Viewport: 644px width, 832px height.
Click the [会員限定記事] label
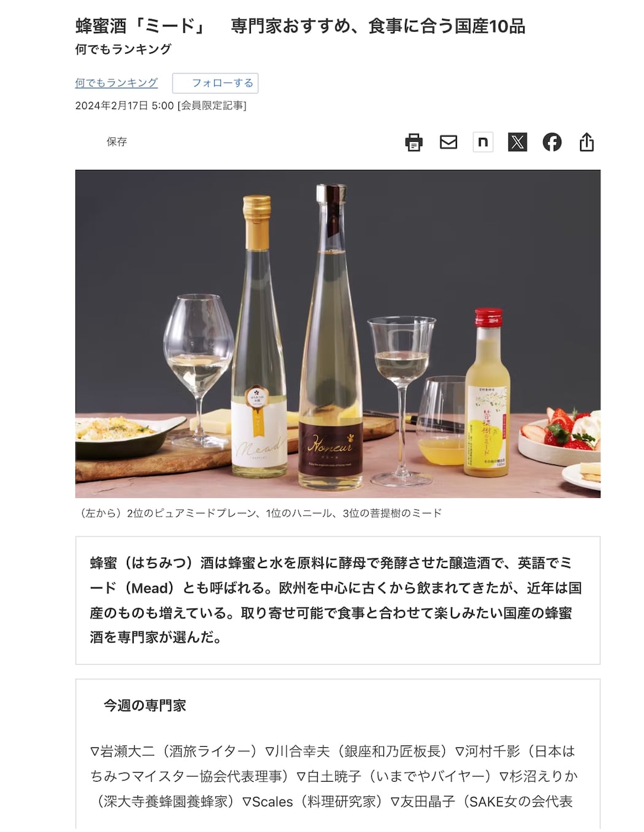212,106
